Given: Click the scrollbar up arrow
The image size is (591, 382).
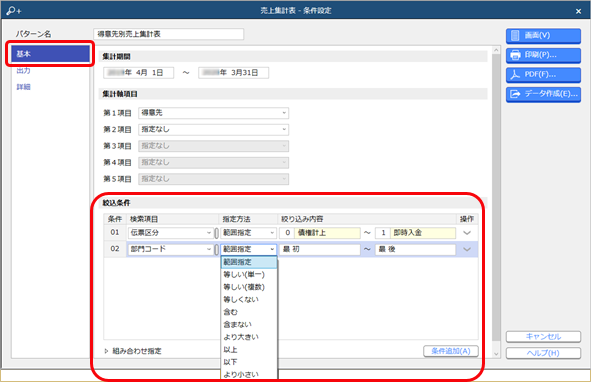Looking at the screenshot, I should pyautogui.click(x=496, y=50).
